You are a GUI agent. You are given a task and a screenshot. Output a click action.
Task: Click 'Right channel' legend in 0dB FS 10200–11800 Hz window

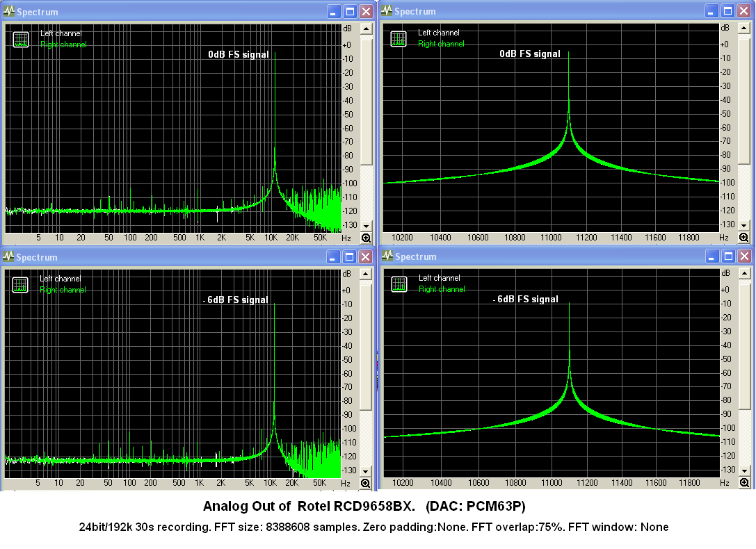pos(441,44)
